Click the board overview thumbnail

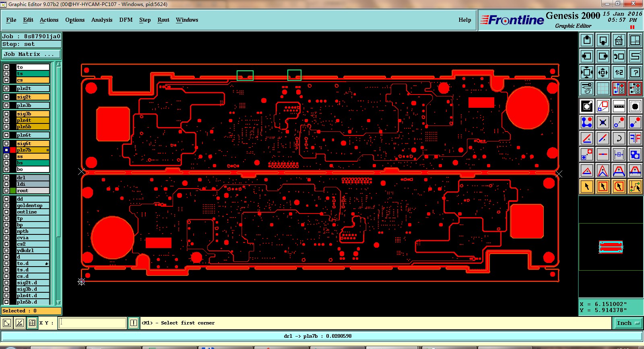point(611,247)
